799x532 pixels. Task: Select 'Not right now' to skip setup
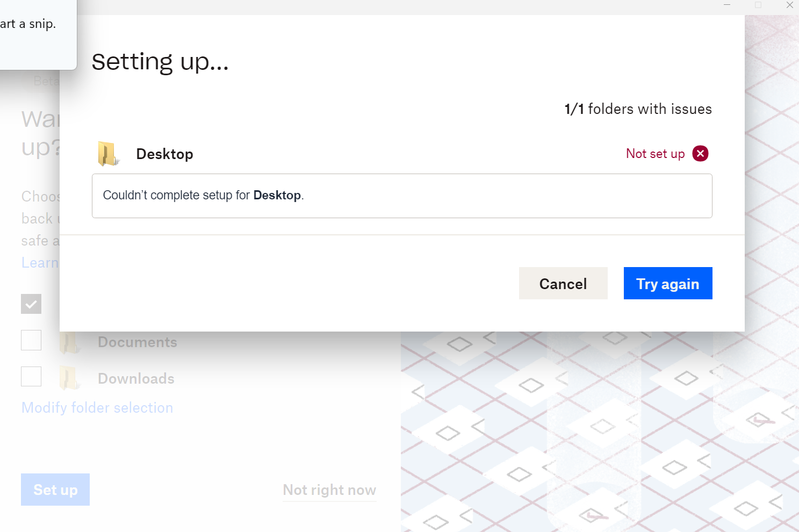[x=329, y=490]
